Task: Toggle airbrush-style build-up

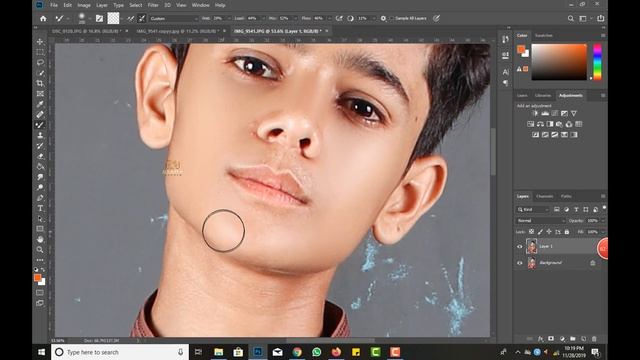Action: pos(339,18)
